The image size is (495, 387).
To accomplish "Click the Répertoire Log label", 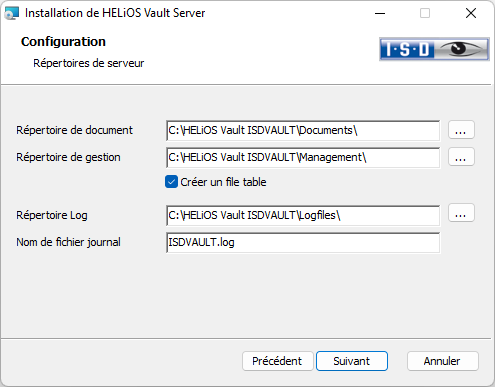I will [52, 215].
